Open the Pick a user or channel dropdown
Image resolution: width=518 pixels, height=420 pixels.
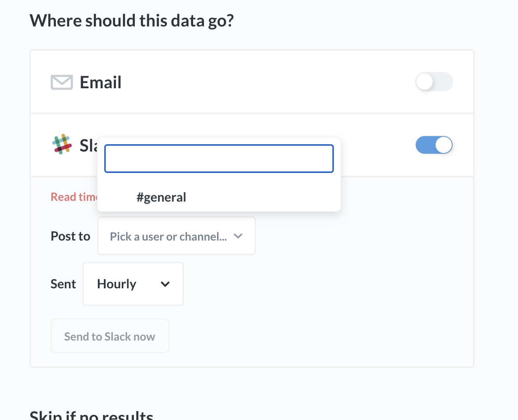[x=176, y=236]
